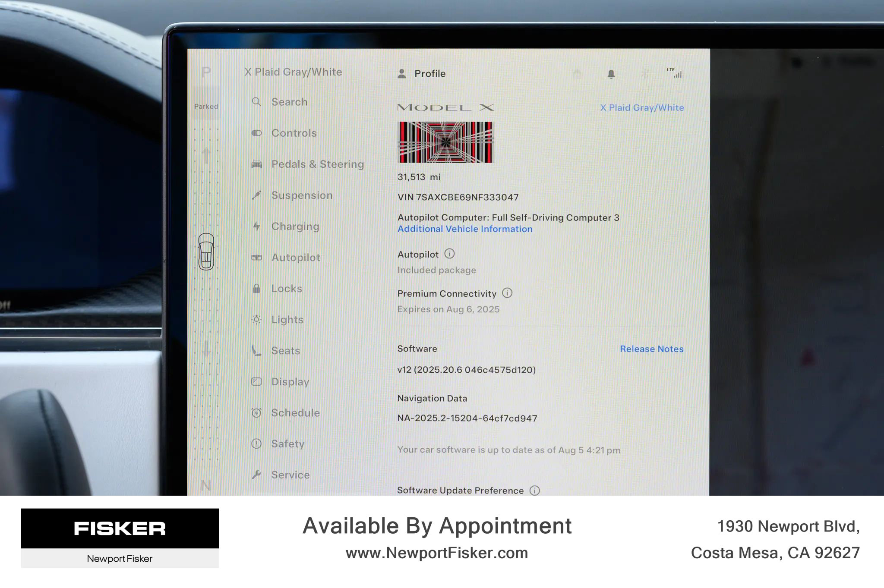
Task: Select the Suspension menu item
Action: 302,195
